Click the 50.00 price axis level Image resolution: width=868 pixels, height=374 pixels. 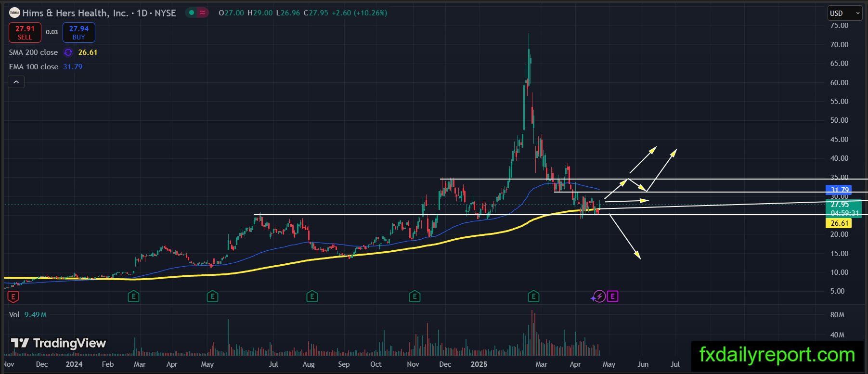[x=839, y=120]
